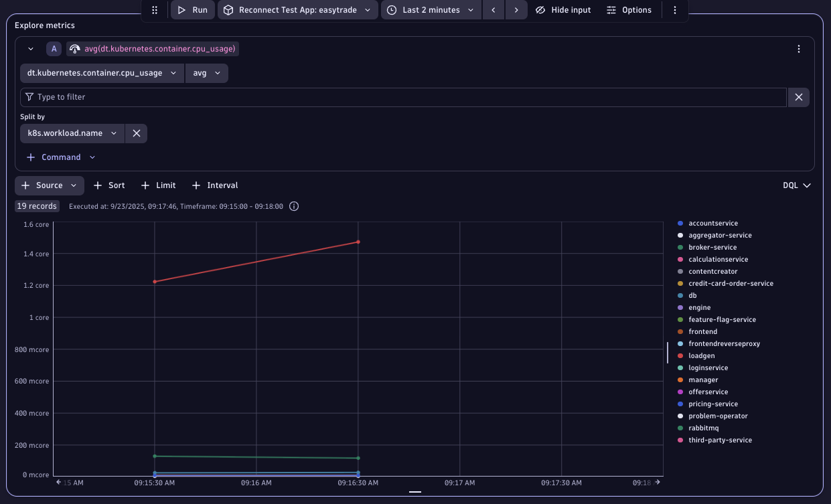Image resolution: width=831 pixels, height=504 pixels.
Task: Run the query with the play button
Action: click(x=192, y=10)
